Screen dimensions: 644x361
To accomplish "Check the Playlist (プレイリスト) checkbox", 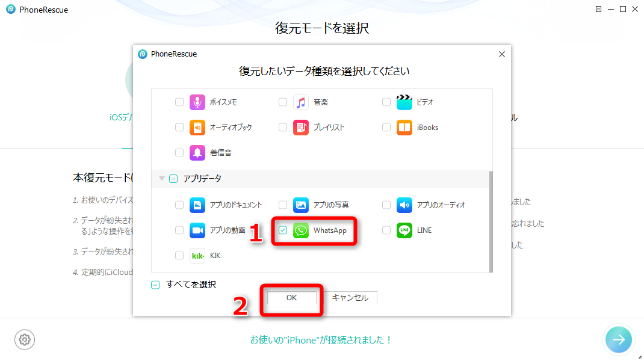I will 282,128.
